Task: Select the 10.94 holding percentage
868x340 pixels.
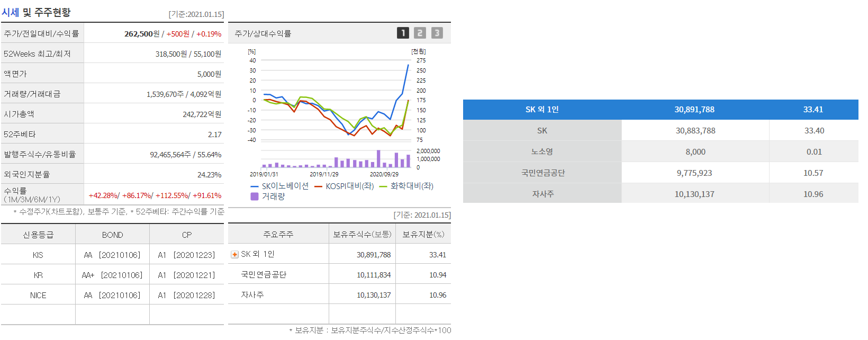Action: point(438,275)
